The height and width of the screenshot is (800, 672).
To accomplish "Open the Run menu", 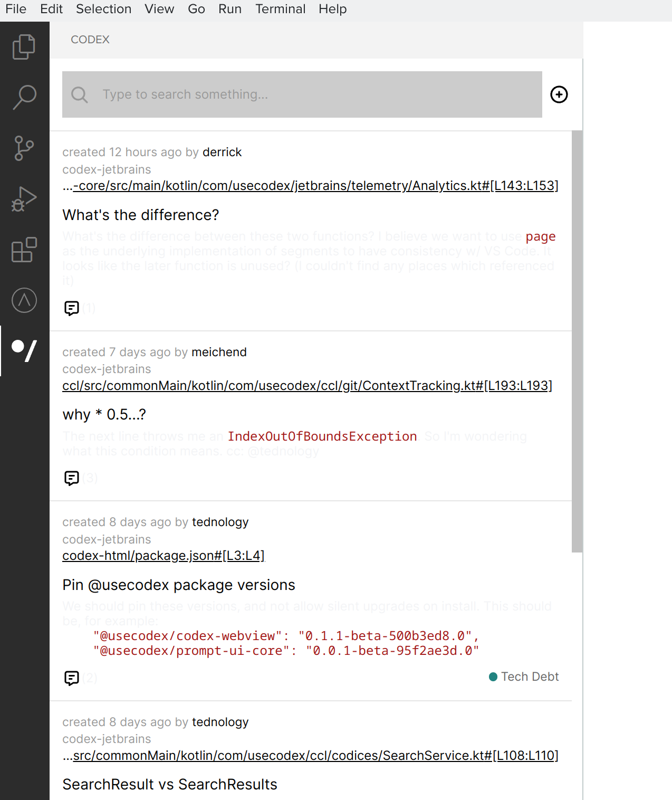I will click(x=230, y=9).
